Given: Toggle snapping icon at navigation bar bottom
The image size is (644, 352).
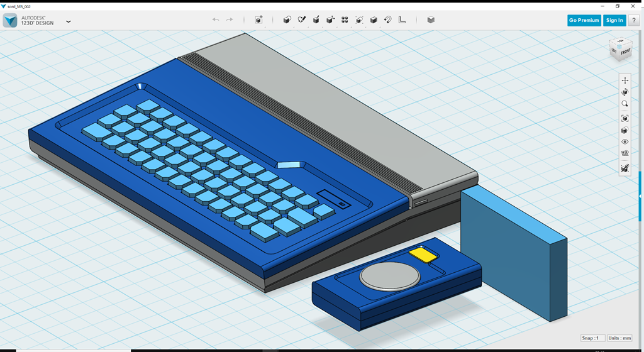Looking at the screenshot, I should click(x=625, y=168).
